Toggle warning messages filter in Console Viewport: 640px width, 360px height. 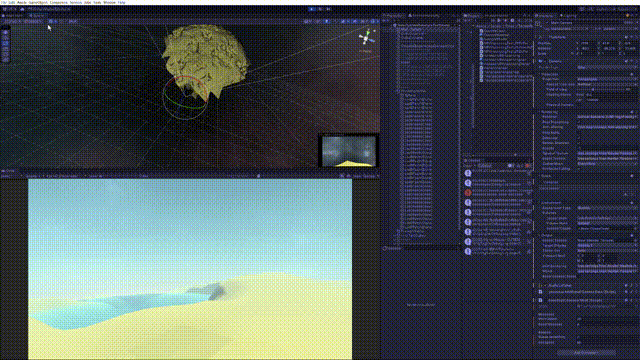point(519,165)
